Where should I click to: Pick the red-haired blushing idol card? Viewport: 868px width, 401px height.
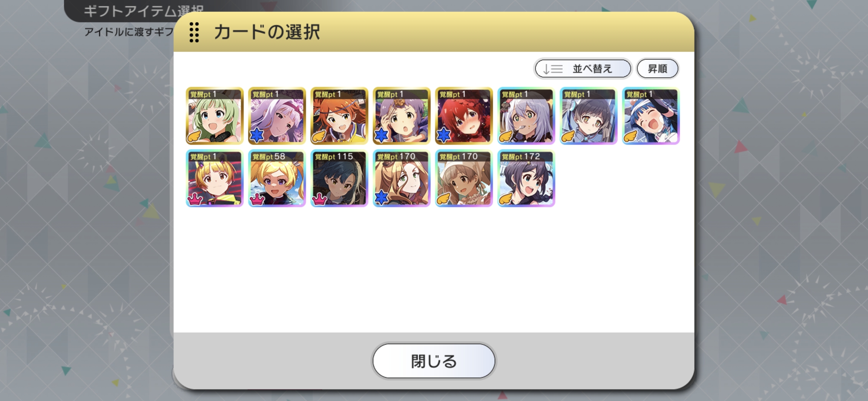(464, 115)
